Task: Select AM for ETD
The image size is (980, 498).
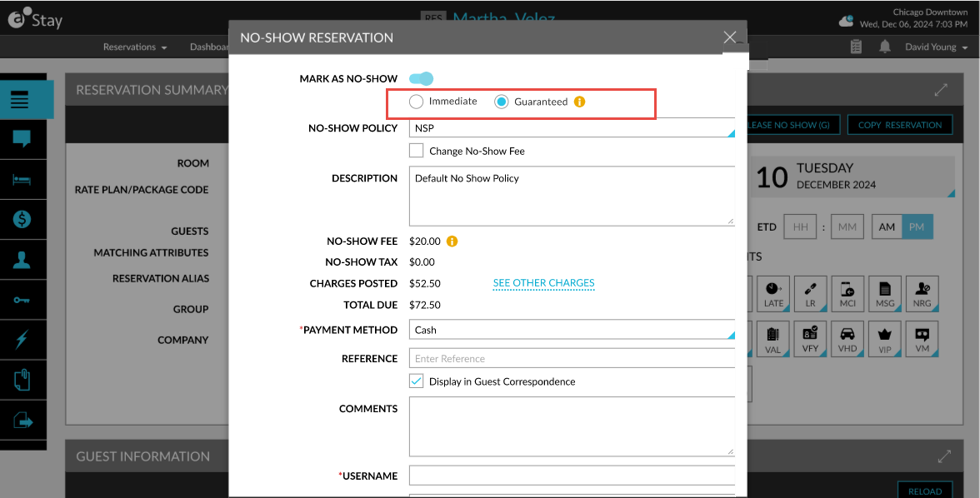Action: (887, 227)
